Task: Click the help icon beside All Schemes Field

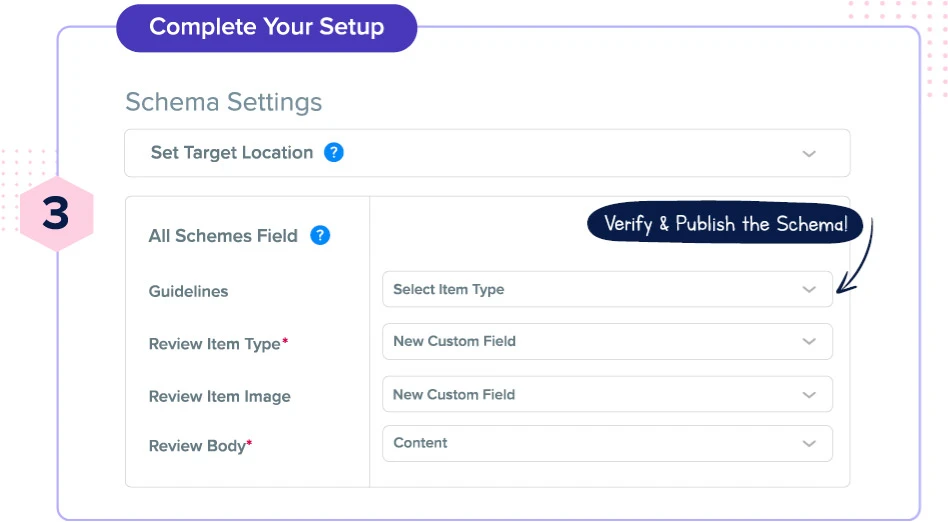Action: [320, 236]
